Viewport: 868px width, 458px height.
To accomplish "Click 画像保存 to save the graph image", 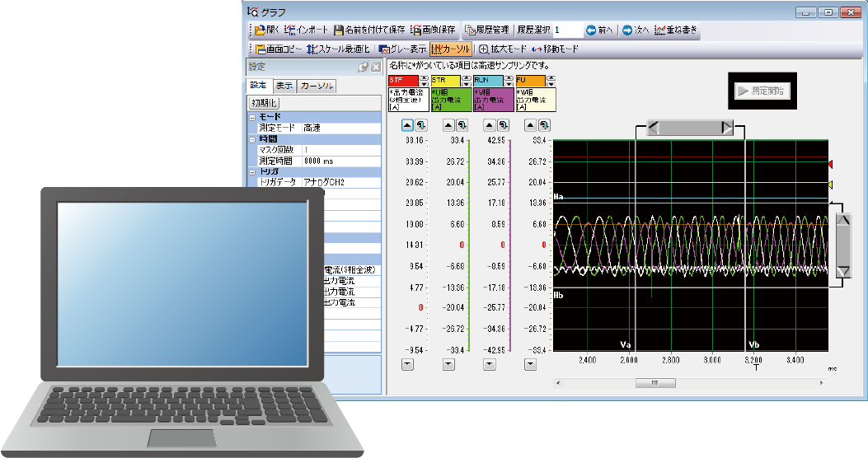I will point(434,30).
